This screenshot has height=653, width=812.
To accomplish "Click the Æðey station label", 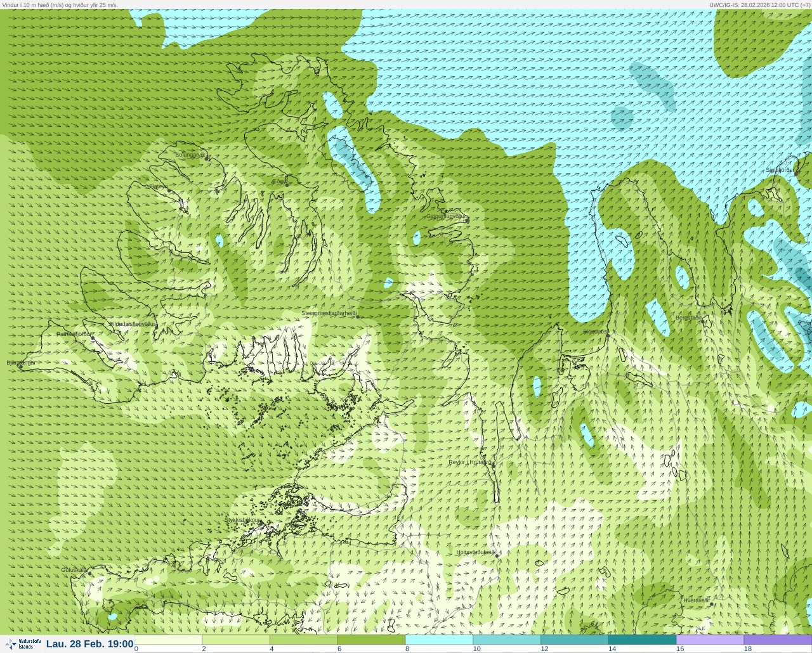I will pos(279,181).
